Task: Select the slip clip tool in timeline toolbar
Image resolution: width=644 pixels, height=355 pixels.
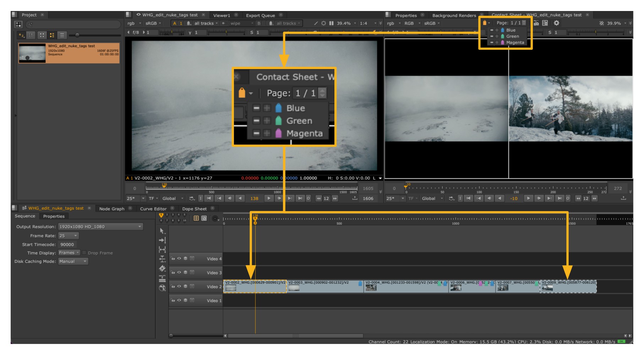Action: pos(162,249)
